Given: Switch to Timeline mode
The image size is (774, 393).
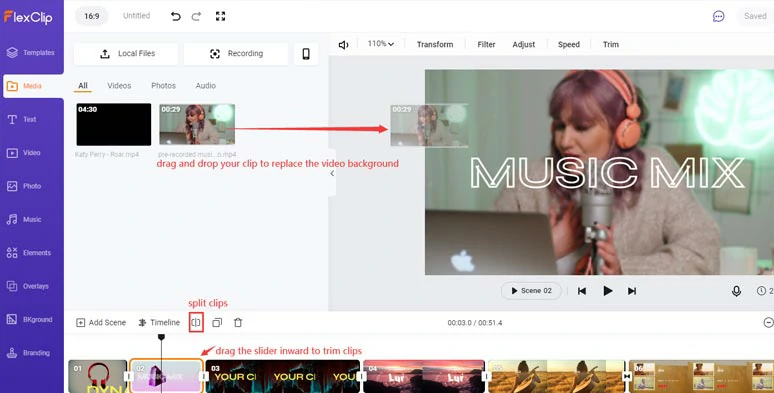Looking at the screenshot, I should click(x=159, y=323).
